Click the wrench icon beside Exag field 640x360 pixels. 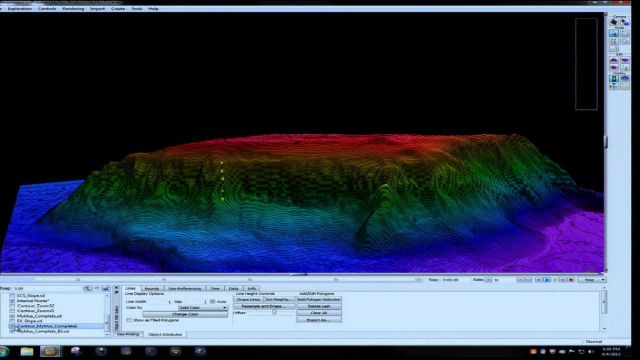click(87, 289)
